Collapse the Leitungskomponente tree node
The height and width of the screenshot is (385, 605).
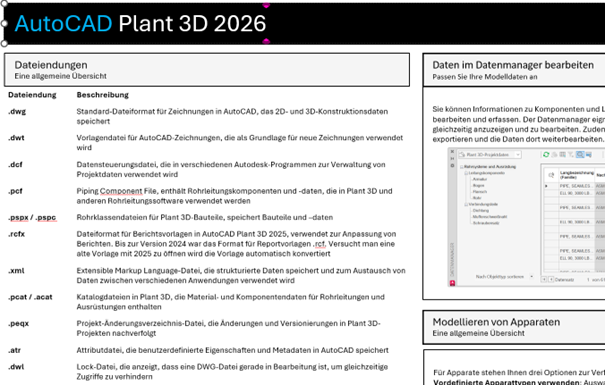tap(466, 173)
